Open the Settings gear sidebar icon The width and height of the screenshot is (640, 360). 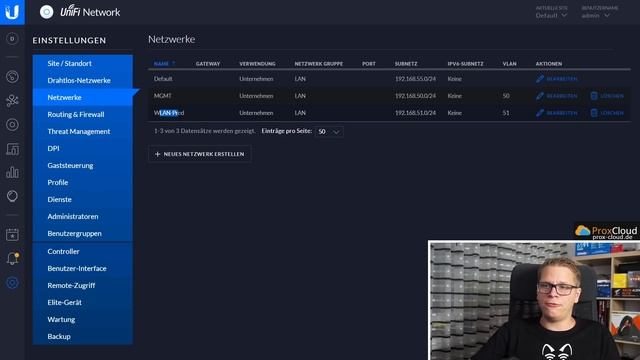pyautogui.click(x=12, y=282)
